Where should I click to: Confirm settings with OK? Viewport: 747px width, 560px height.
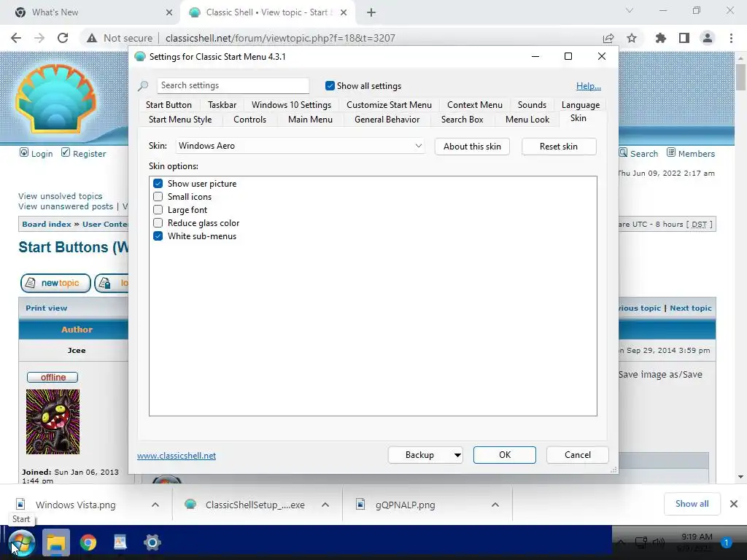click(505, 455)
